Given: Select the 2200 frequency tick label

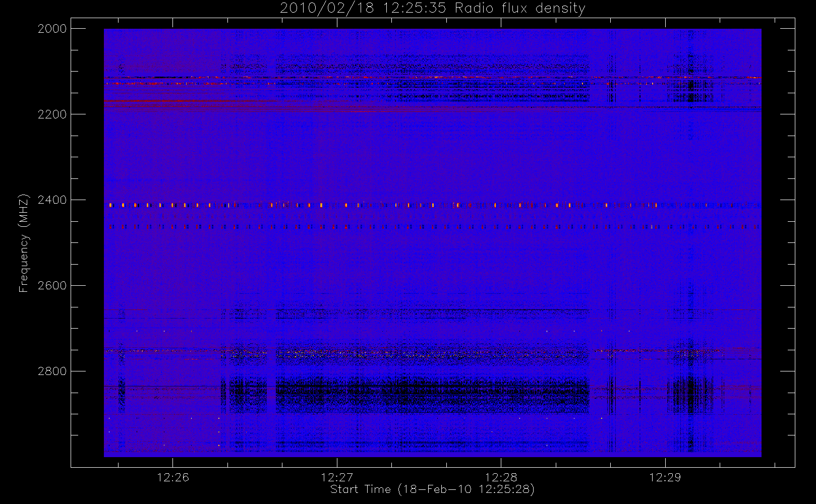Looking at the screenshot, I should point(52,114).
